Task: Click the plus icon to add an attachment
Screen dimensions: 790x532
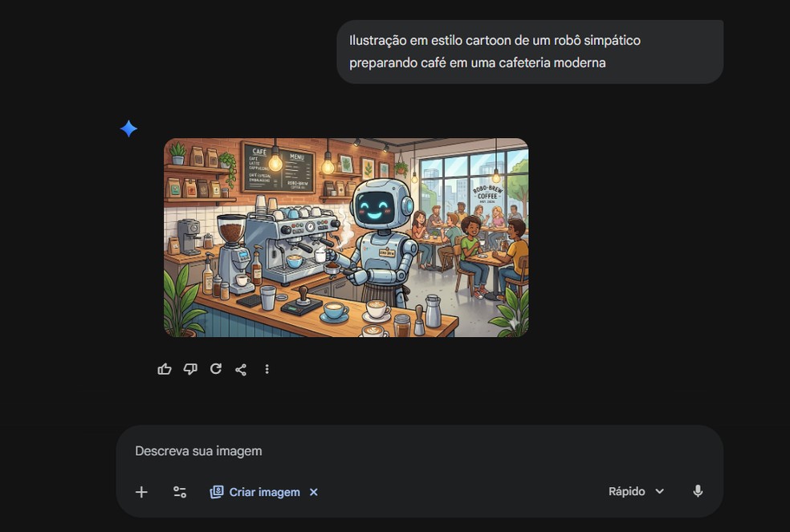Action: (140, 490)
